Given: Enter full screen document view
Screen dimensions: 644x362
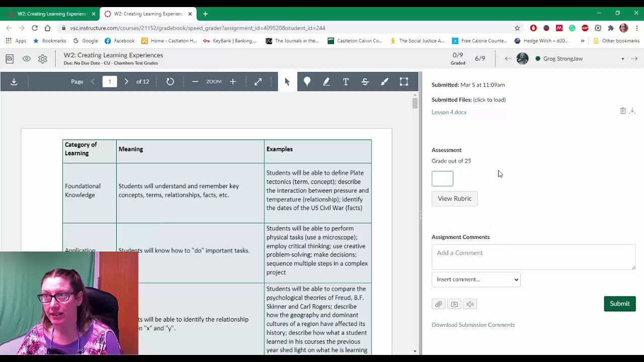Looking at the screenshot, I should [x=258, y=81].
